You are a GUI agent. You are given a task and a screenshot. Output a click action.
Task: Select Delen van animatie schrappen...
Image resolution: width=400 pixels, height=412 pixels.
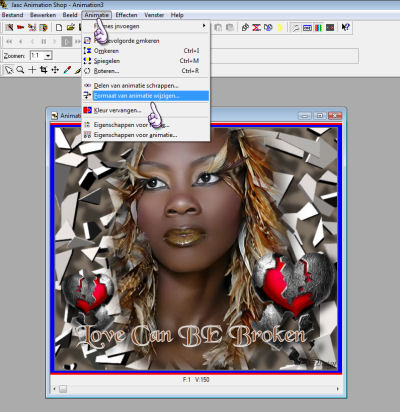[146, 86]
